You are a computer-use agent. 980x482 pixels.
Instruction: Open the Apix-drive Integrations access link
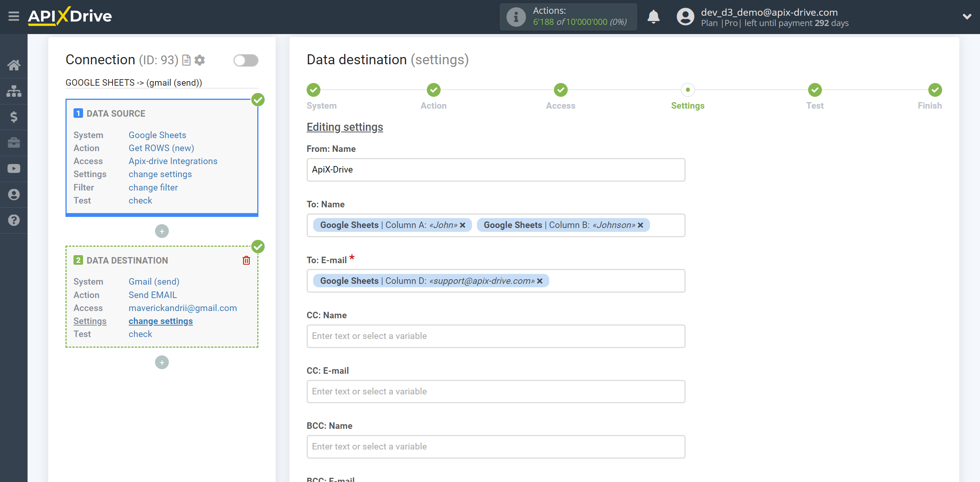pyautogui.click(x=173, y=161)
